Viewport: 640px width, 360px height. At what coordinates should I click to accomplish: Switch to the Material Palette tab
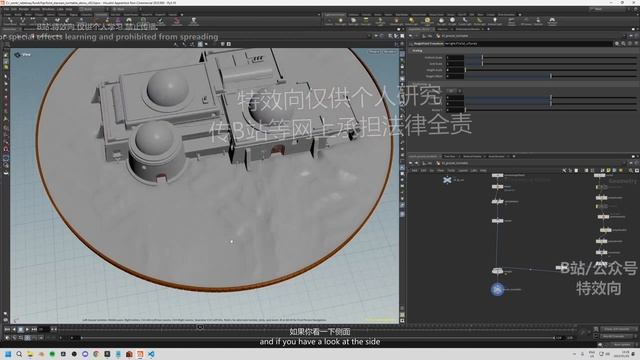pos(472,156)
